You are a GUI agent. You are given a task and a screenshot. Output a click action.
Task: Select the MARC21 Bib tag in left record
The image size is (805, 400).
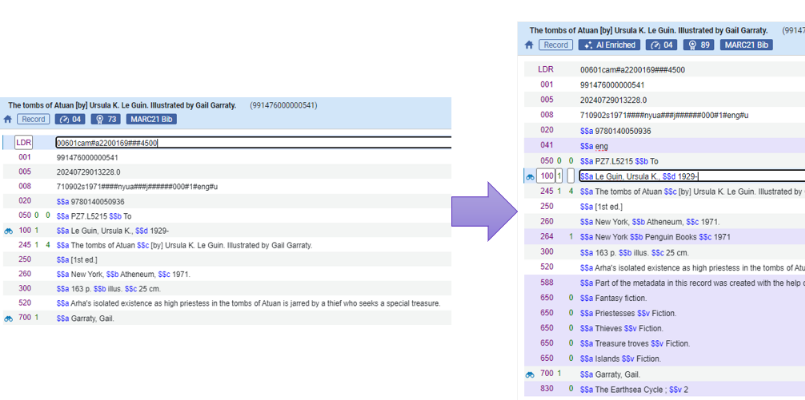[x=151, y=119]
